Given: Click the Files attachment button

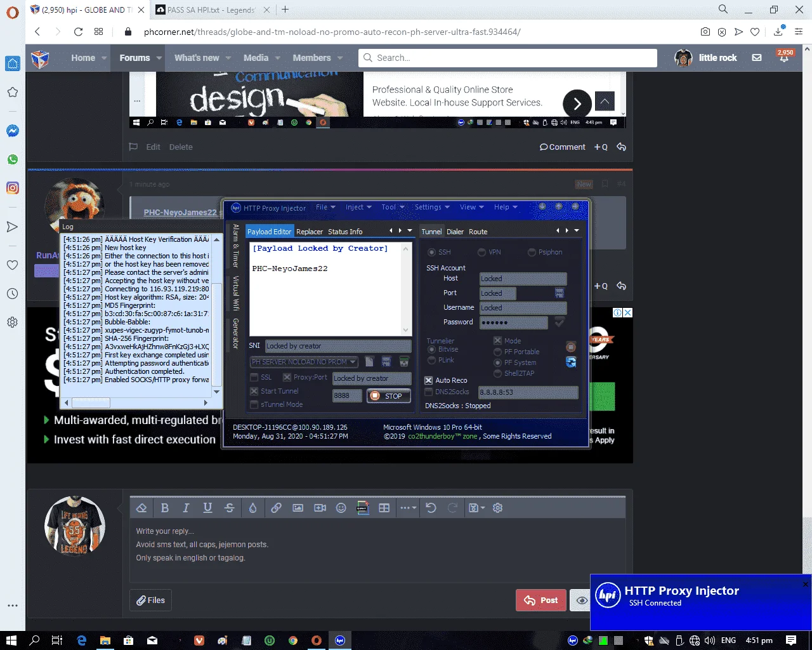Looking at the screenshot, I should pyautogui.click(x=151, y=600).
